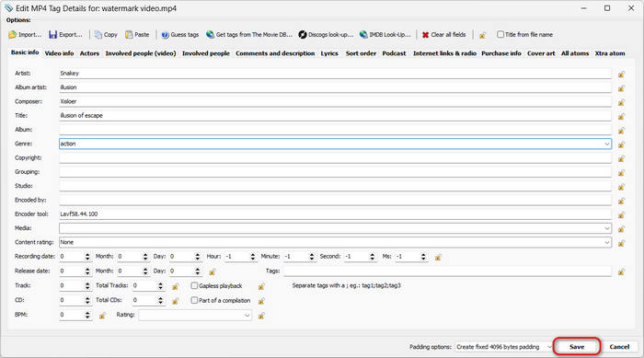Open the Purchase info tab

pyautogui.click(x=501, y=53)
